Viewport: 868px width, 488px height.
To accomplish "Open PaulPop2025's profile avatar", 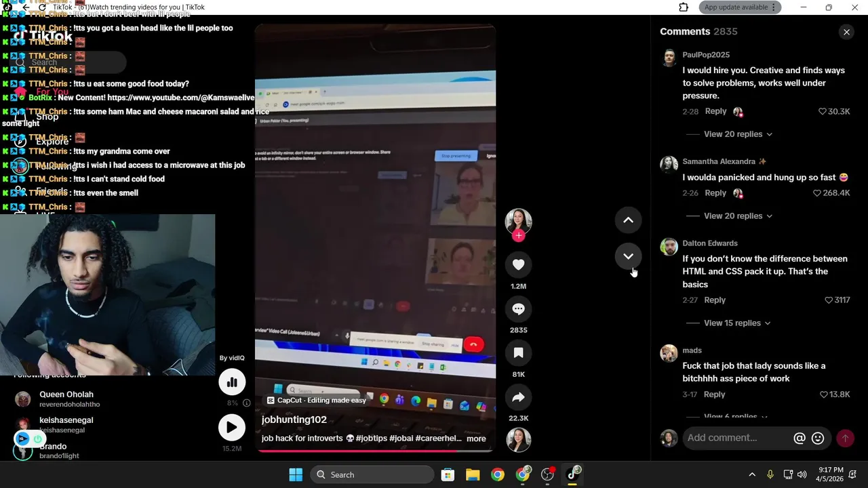I will [x=669, y=58].
